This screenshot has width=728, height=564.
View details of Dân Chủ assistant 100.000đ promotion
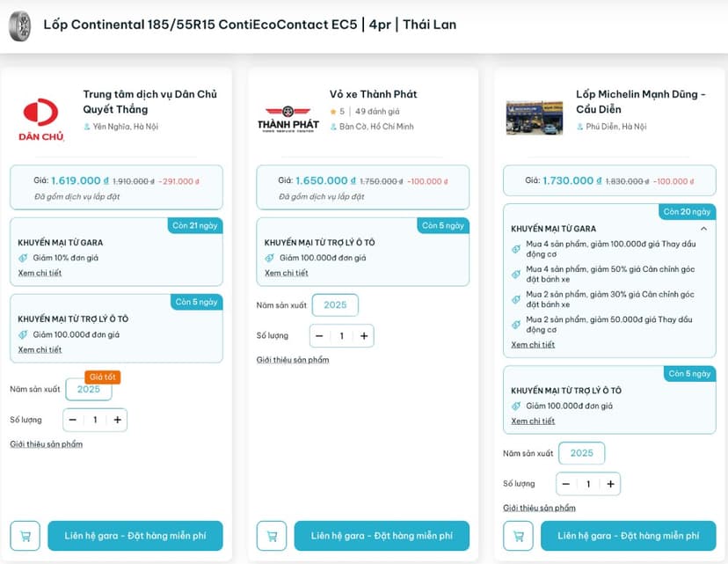40,350
